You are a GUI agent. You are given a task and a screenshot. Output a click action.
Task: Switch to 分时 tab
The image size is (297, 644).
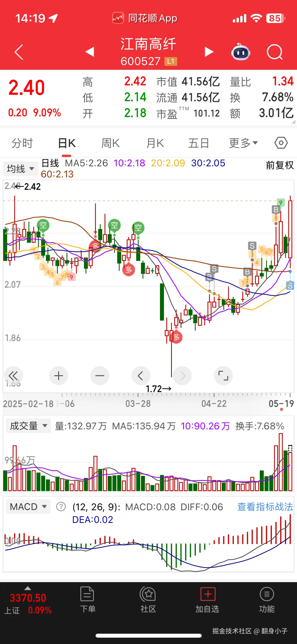coord(22,143)
